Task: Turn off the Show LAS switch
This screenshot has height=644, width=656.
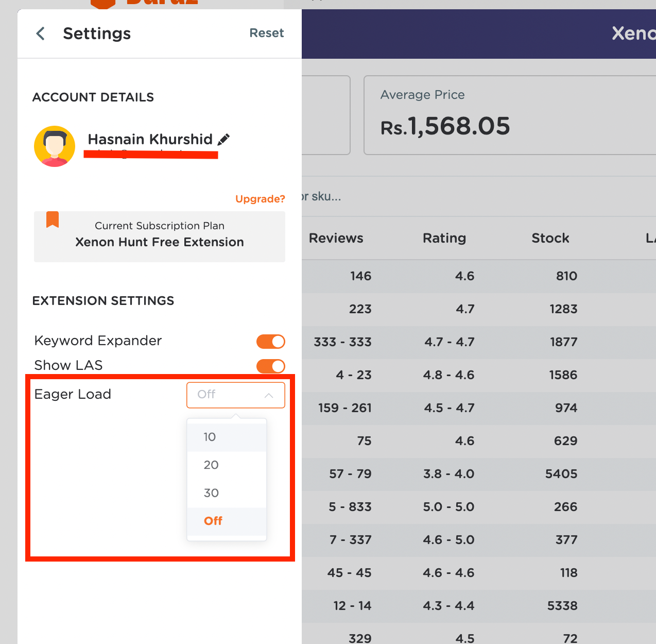Action: [x=271, y=366]
